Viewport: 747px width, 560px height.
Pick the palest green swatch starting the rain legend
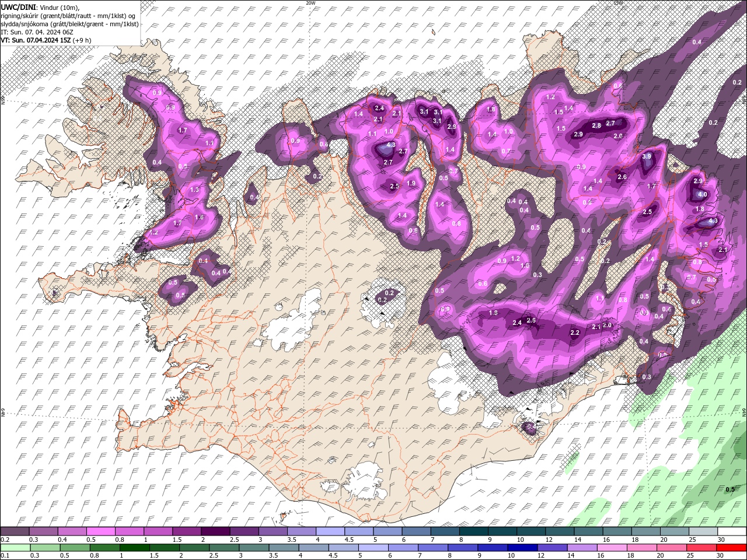click(15, 548)
